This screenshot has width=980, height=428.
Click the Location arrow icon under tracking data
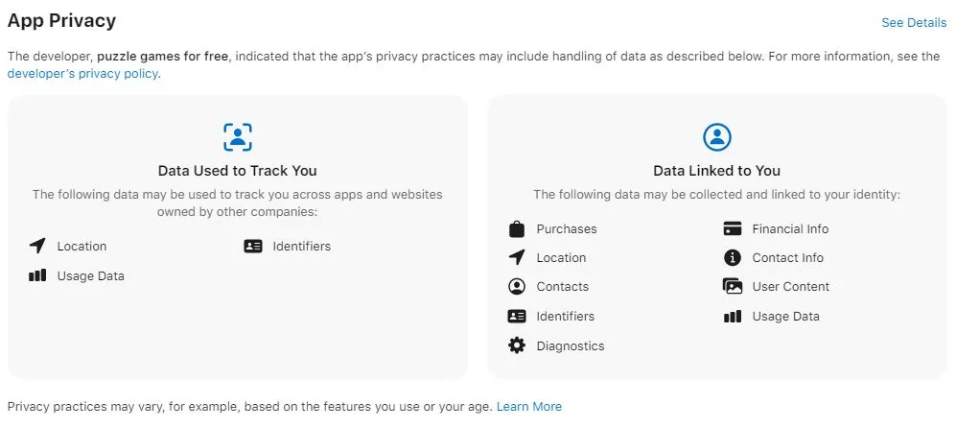37,246
